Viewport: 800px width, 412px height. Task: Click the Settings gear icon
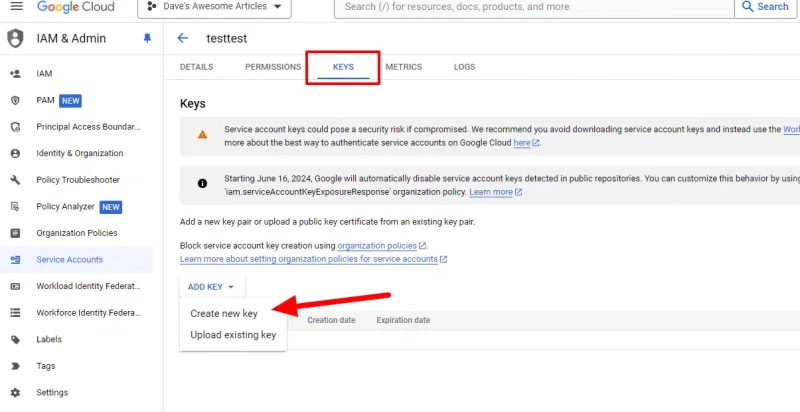[15, 393]
